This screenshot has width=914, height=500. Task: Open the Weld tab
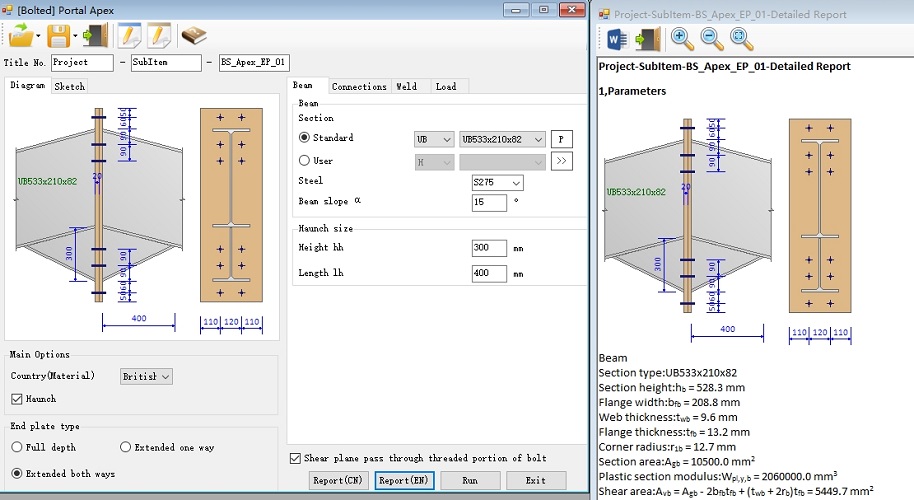tap(407, 86)
